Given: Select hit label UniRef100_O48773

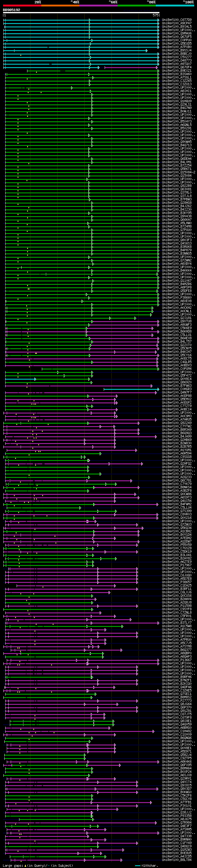Looking at the screenshot, I should click(x=177, y=61).
